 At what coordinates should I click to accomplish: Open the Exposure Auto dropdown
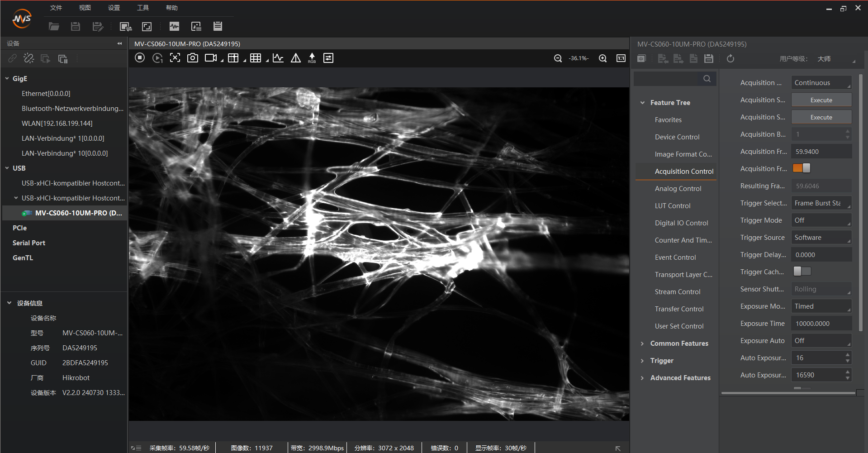click(821, 341)
